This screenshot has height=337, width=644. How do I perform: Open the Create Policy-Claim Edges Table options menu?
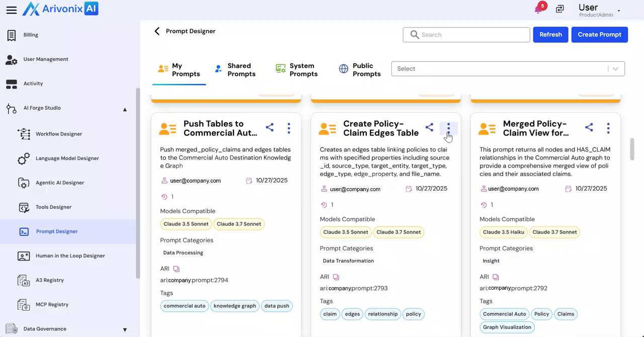(448, 128)
